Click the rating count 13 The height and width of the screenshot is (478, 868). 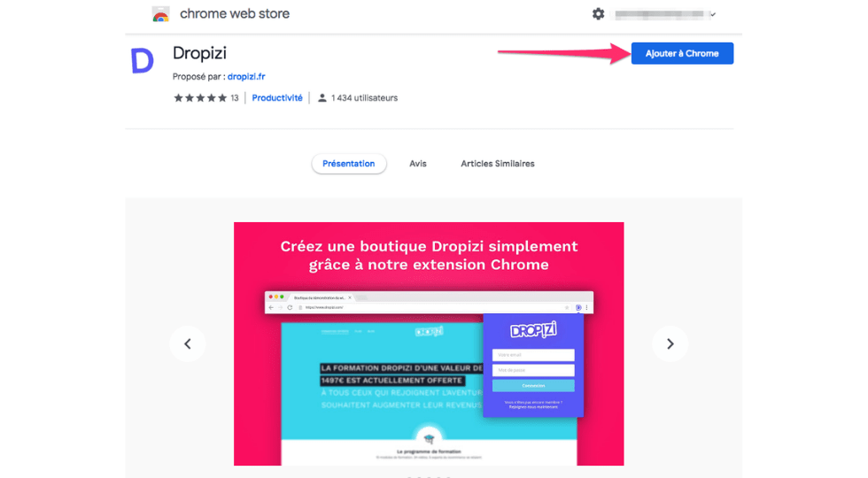pos(235,98)
